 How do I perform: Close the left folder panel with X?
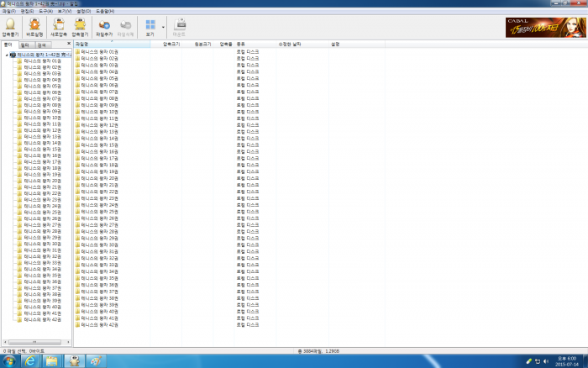69,44
